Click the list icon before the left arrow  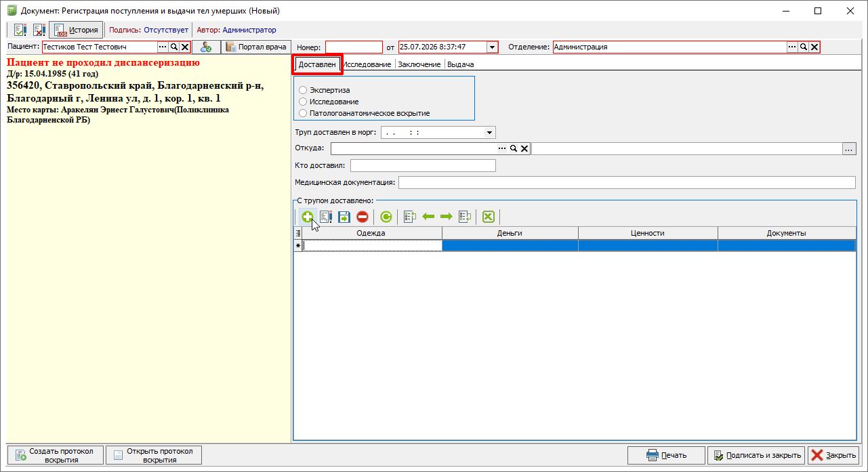(409, 217)
